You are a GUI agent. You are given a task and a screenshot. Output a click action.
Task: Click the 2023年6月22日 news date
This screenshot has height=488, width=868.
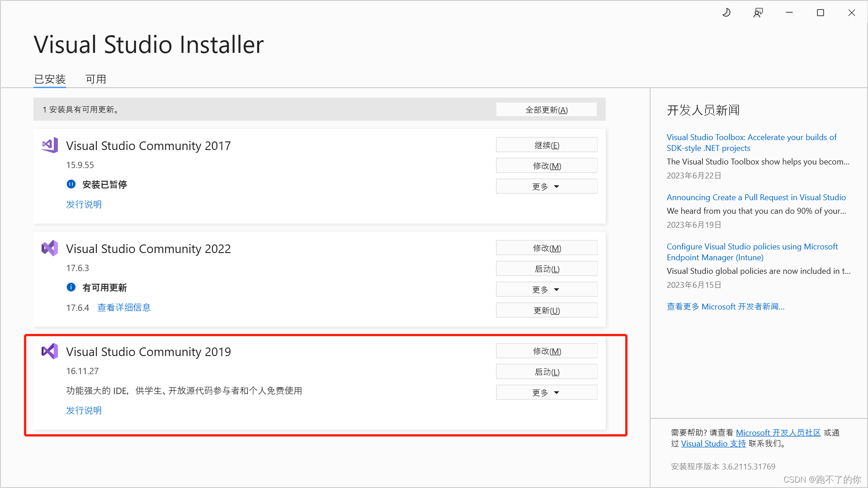[x=694, y=176]
